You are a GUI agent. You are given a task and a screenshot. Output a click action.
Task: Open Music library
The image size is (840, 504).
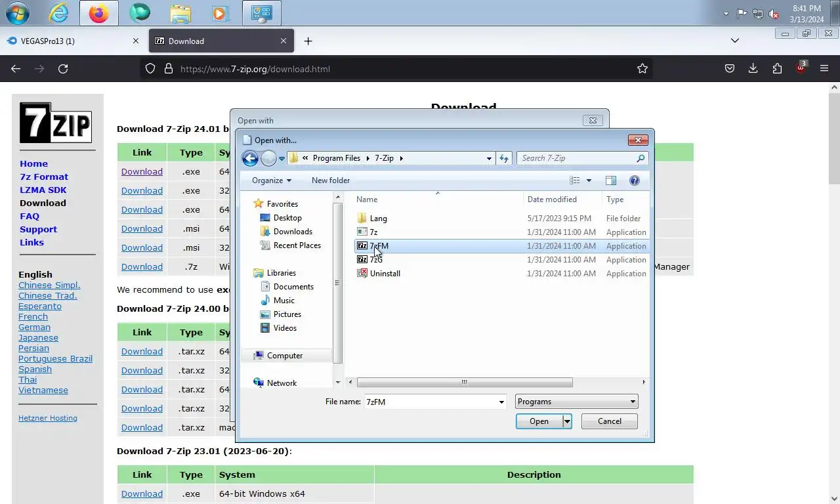coord(283,301)
